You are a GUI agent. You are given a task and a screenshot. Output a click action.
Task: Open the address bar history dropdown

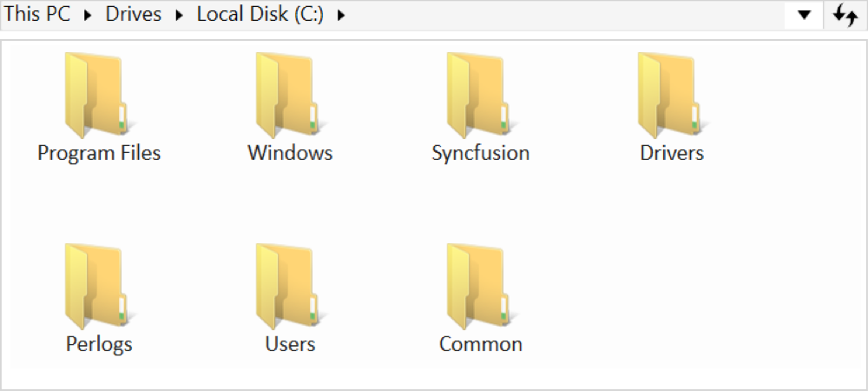(805, 15)
